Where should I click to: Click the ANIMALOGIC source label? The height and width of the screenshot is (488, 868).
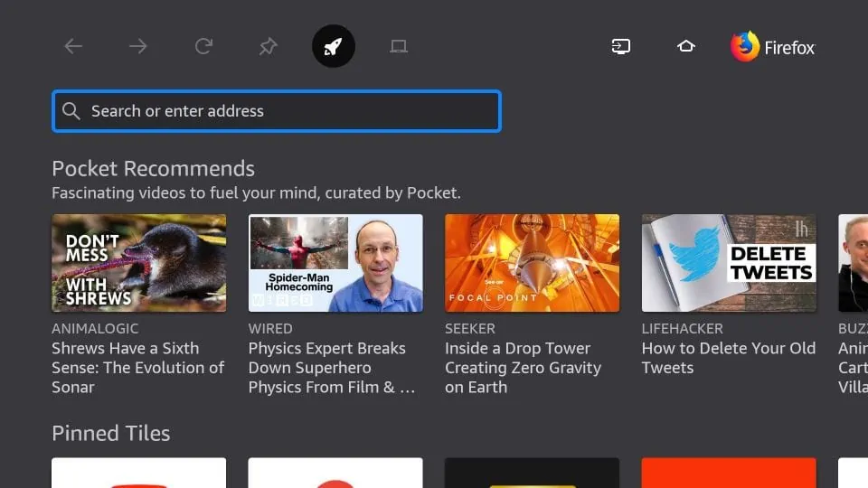(x=95, y=329)
